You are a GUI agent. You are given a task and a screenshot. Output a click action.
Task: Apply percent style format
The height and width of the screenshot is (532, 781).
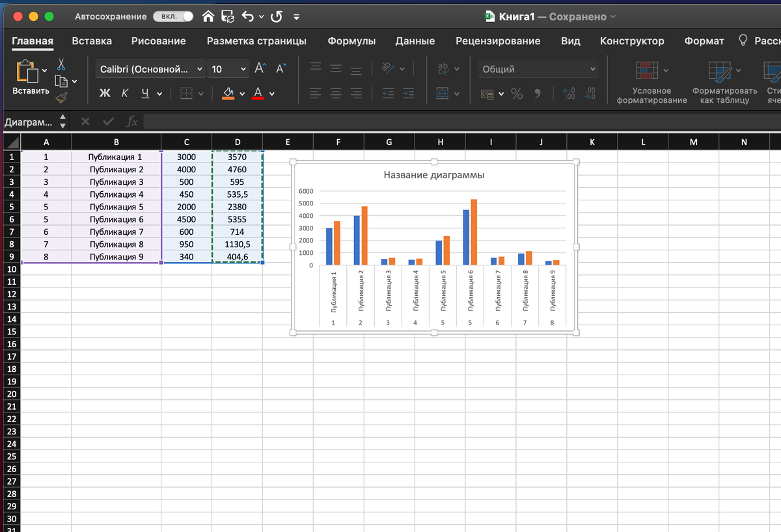(517, 94)
